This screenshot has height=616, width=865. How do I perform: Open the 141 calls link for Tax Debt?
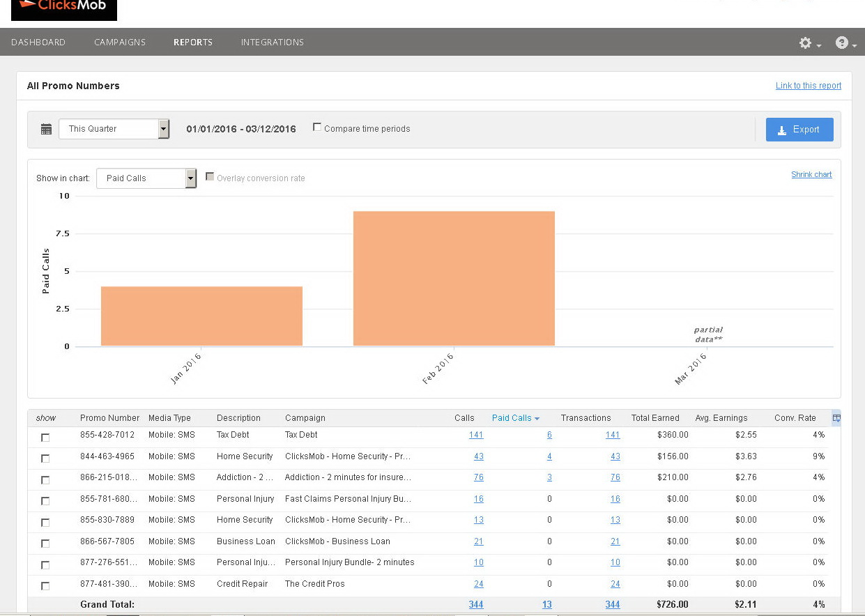pyautogui.click(x=476, y=435)
